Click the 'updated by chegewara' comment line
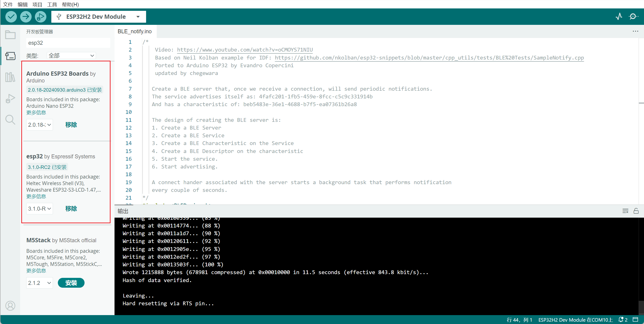The image size is (644, 324). pyautogui.click(x=186, y=73)
